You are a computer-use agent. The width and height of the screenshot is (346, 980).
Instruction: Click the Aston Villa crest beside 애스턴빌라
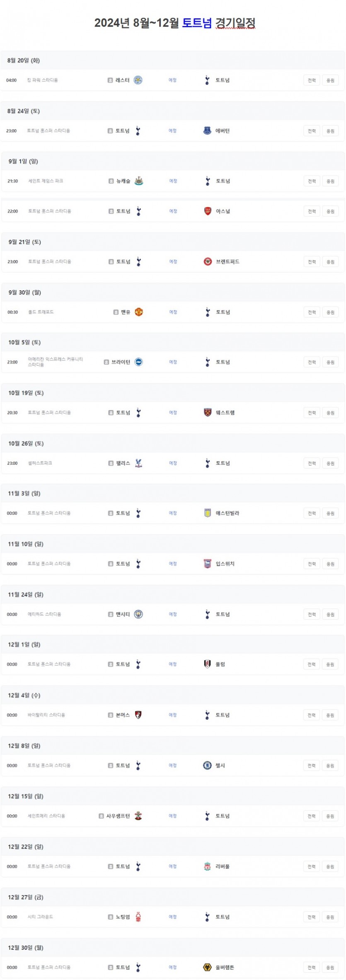pos(208,513)
